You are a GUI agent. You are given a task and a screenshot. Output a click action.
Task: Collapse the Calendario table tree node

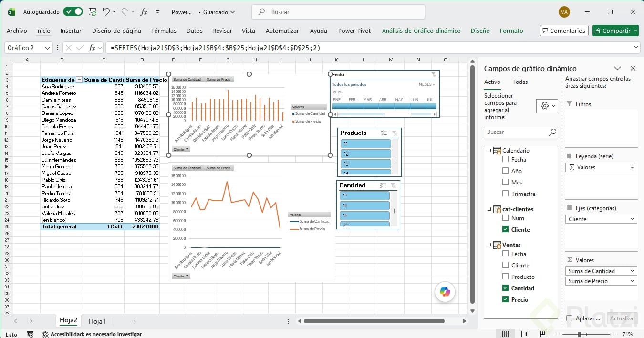coord(489,151)
